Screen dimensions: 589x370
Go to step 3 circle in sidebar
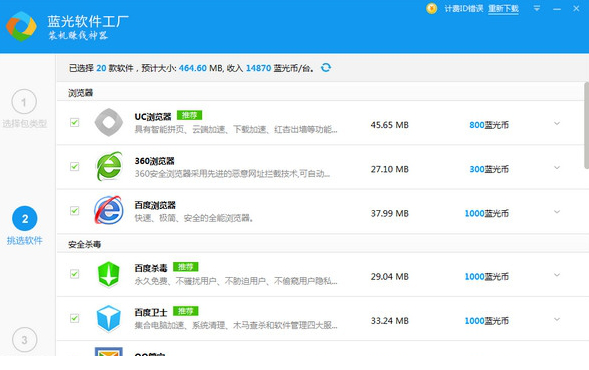click(x=24, y=340)
